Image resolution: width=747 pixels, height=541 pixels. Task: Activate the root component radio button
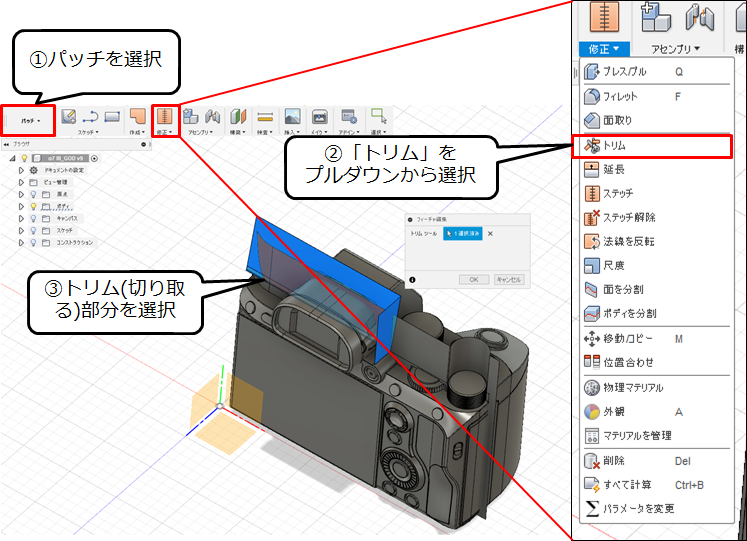point(94,158)
